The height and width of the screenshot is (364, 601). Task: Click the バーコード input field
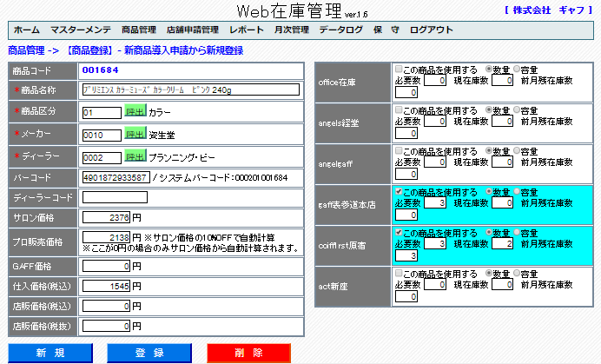[x=116, y=177]
